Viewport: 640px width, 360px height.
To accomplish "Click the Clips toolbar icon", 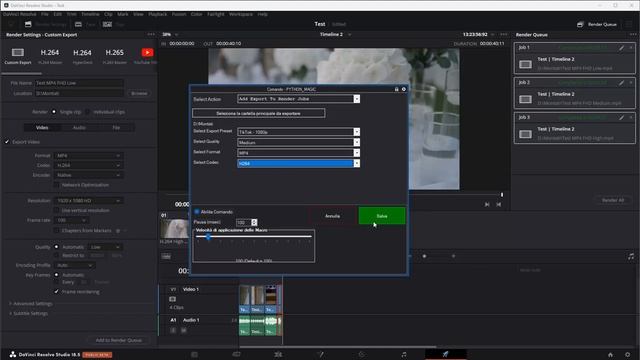I will point(107,24).
